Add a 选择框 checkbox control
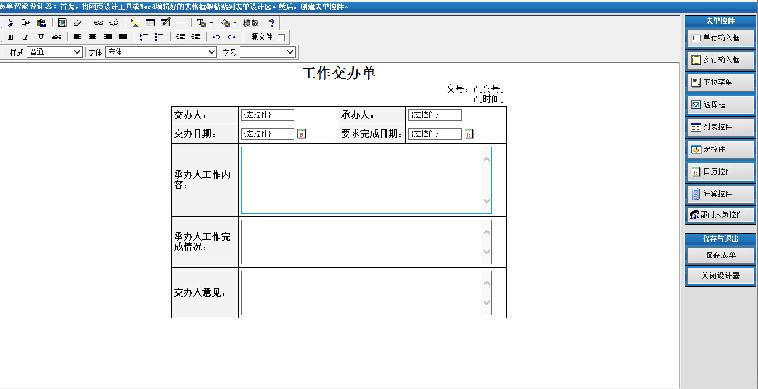 [x=720, y=104]
